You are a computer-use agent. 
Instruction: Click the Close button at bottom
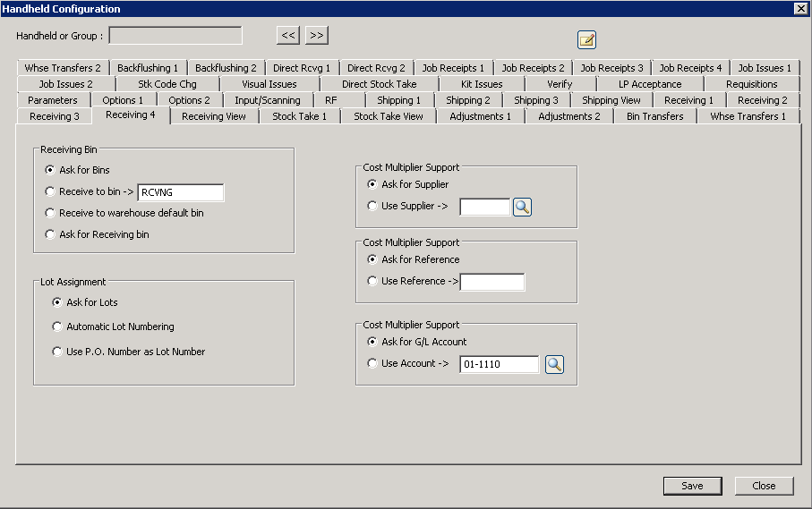coord(764,486)
